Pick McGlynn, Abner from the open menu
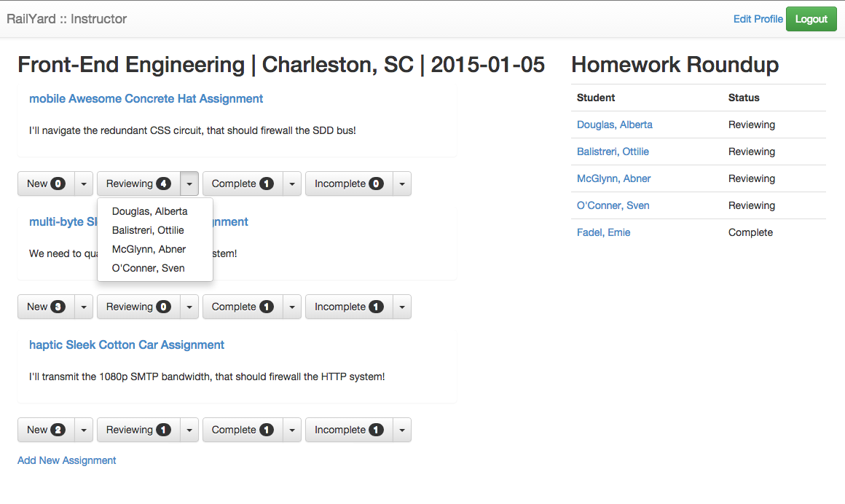The width and height of the screenshot is (845, 504). pyautogui.click(x=149, y=249)
